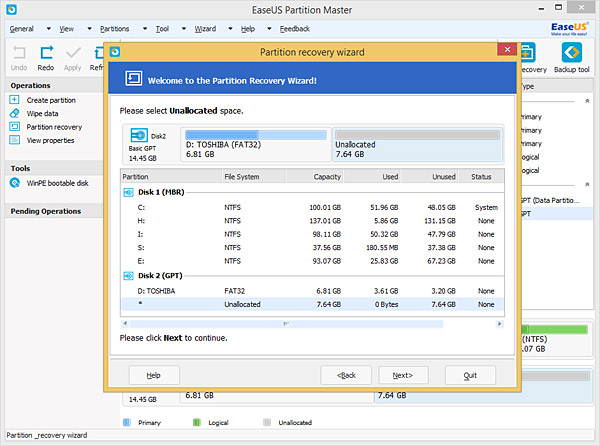Click the EaseUS app icon in title bar

pos(11,9)
